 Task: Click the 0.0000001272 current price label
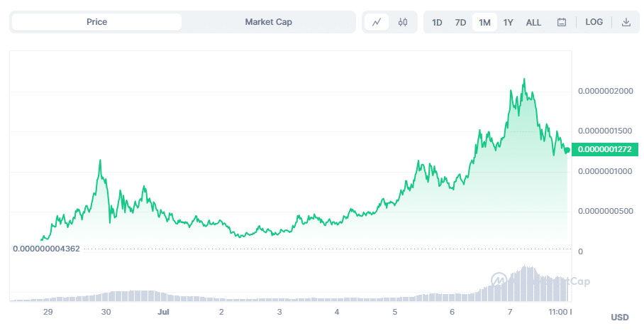click(x=604, y=149)
